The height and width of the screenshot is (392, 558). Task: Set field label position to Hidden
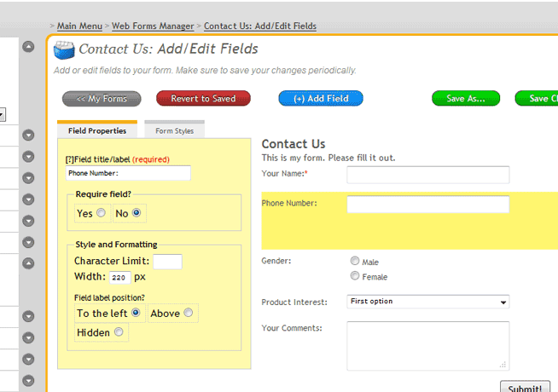pyautogui.click(x=119, y=332)
